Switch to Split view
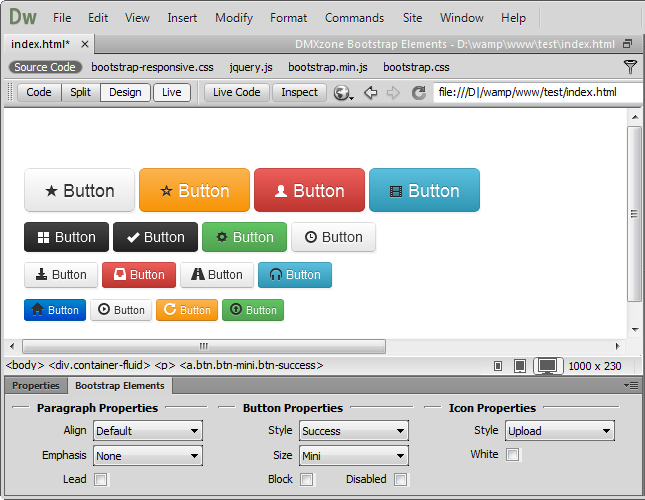 point(80,92)
